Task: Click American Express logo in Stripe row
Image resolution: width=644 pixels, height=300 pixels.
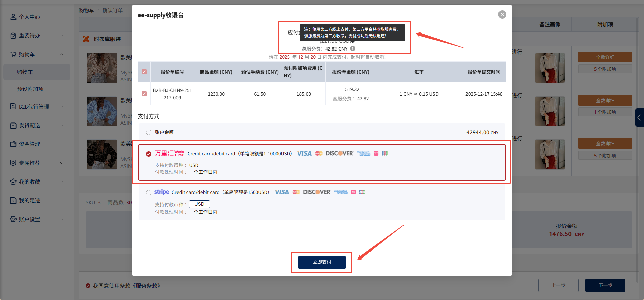Action: [341, 192]
